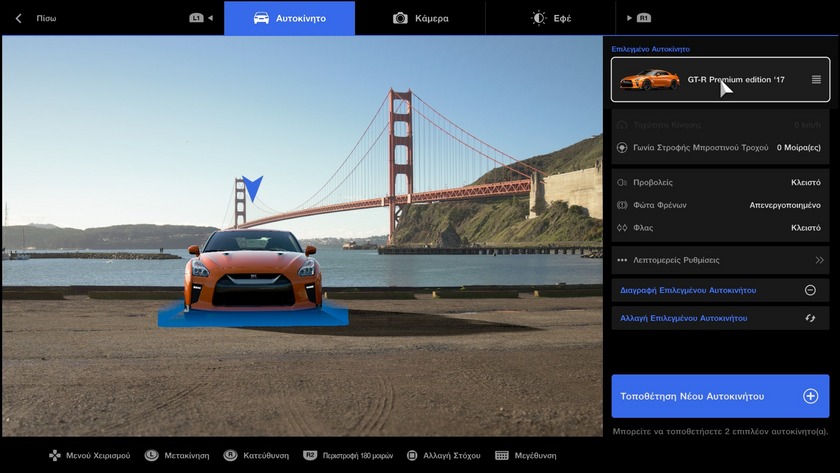
Task: Click the minus icon for Διαγραφή Επιλεγμένου Αυτοκινήτου
Action: point(810,290)
